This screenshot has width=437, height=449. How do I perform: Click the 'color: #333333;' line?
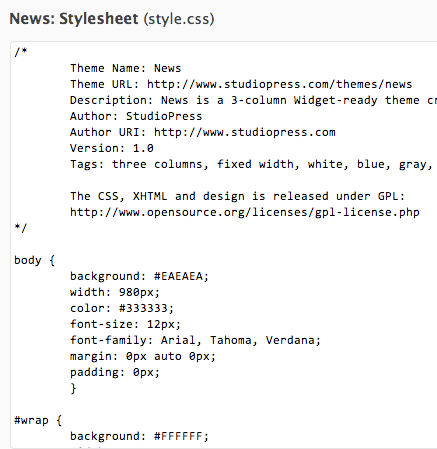tap(122, 308)
